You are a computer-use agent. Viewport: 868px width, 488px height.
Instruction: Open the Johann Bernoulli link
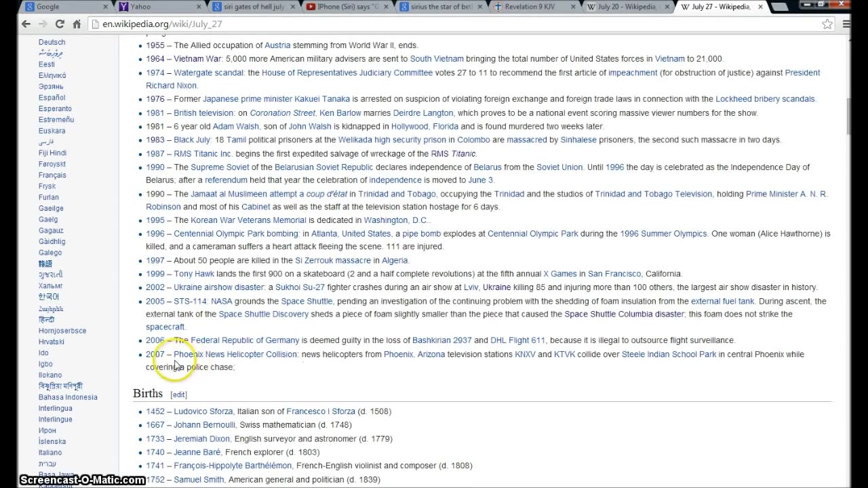click(x=205, y=425)
